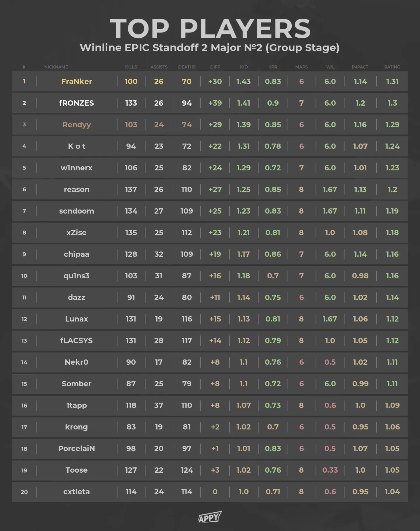Viewport: 420px width, 531px height.
Task: Select player name Somber
Action: click(x=76, y=384)
